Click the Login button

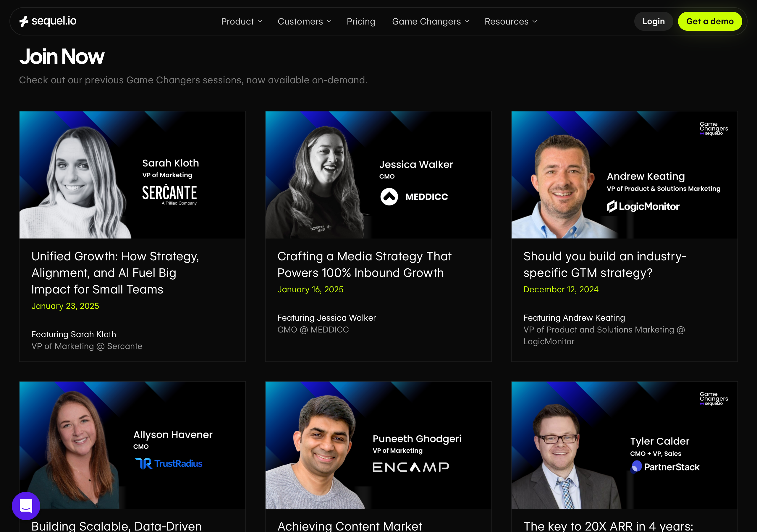(654, 21)
